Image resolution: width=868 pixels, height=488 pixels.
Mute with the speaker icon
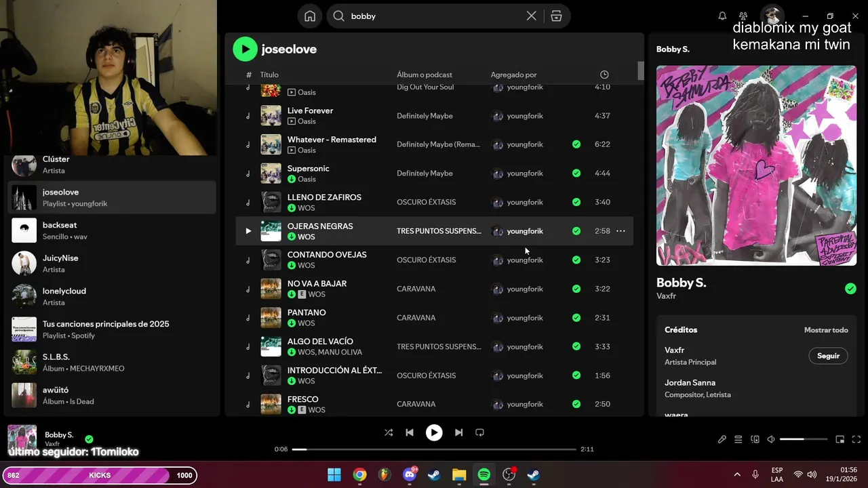click(x=771, y=439)
